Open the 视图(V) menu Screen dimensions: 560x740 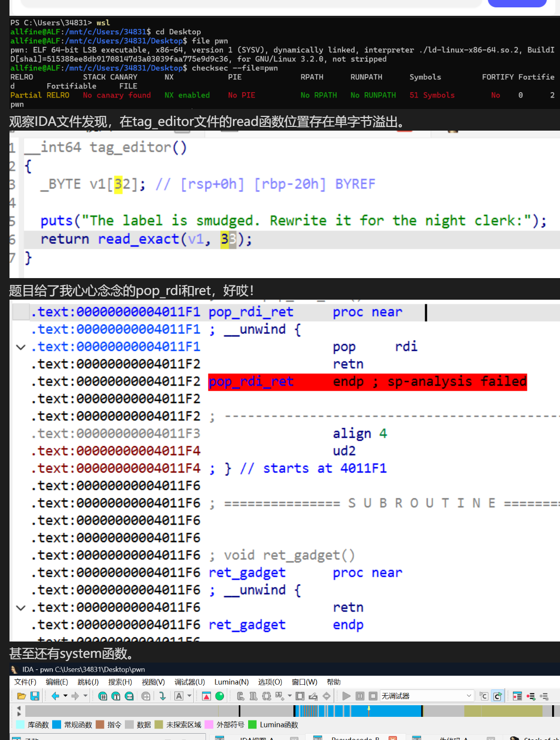[x=153, y=682]
